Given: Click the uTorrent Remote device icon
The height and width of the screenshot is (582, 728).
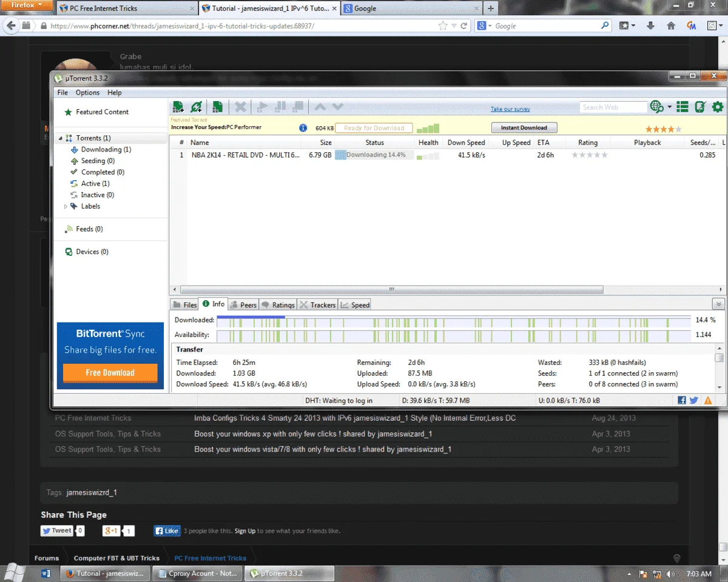Looking at the screenshot, I should 700,107.
